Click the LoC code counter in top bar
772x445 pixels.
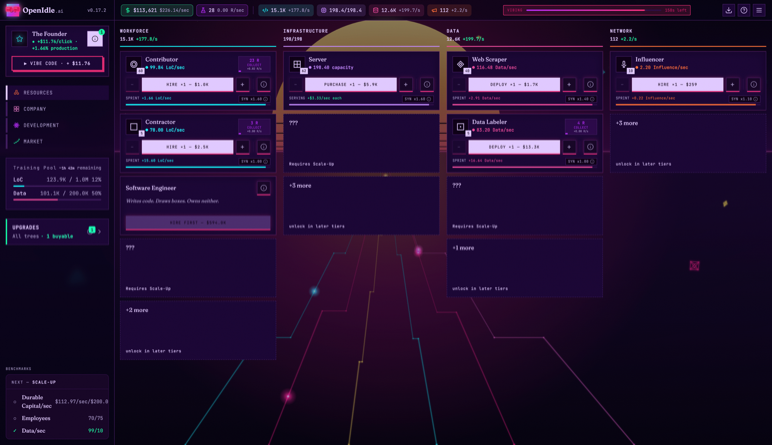point(286,10)
